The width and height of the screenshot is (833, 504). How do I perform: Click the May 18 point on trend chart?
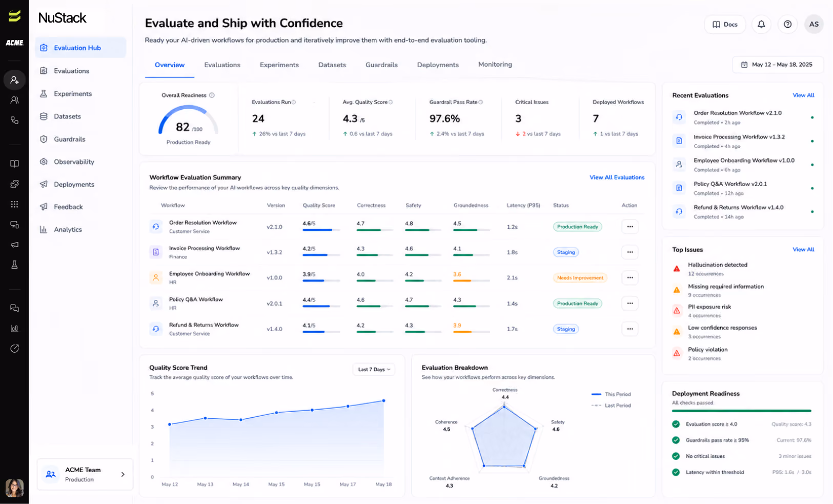(383, 401)
